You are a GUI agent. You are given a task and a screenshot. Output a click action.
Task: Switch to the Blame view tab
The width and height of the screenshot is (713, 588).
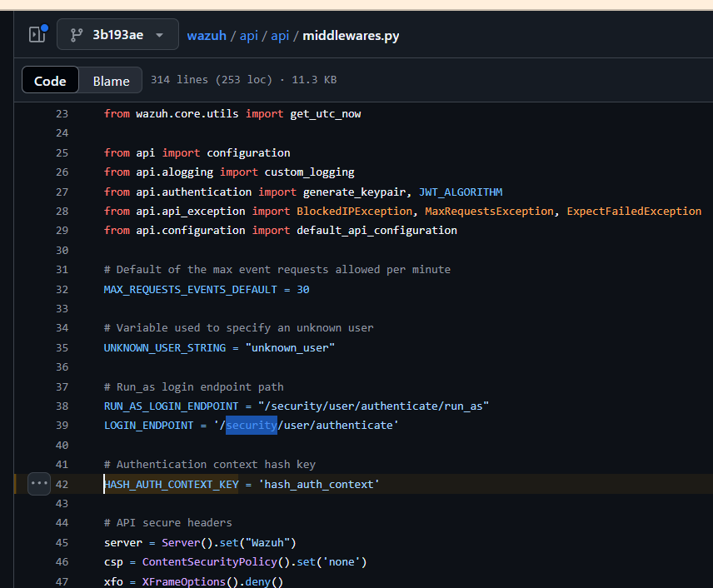(x=111, y=81)
